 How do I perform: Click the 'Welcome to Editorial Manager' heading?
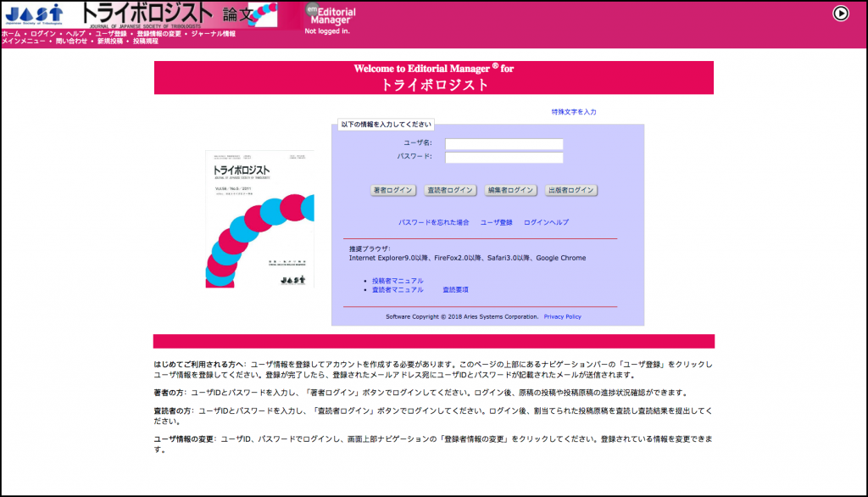point(434,69)
